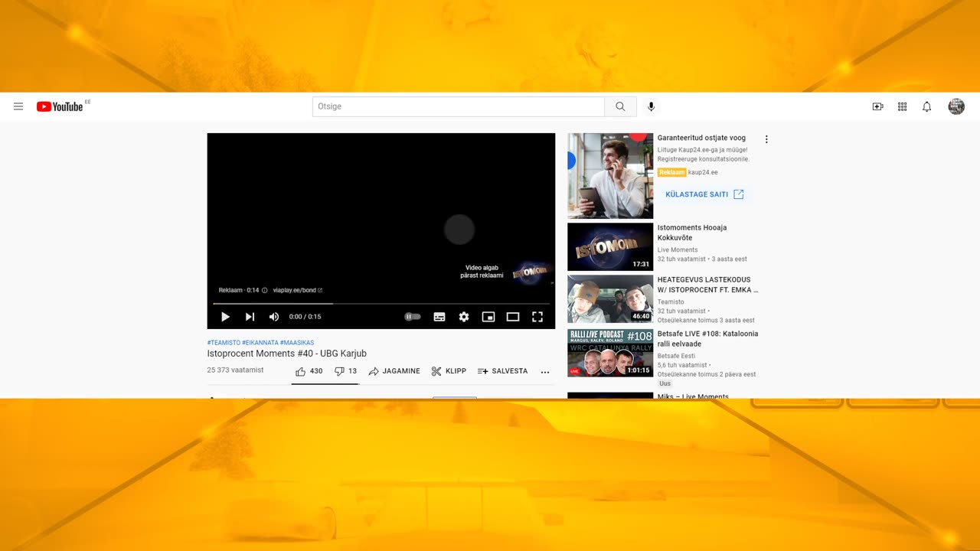Viewport: 980px width, 551px height.
Task: Click in the Otsige search field
Action: tap(459, 106)
